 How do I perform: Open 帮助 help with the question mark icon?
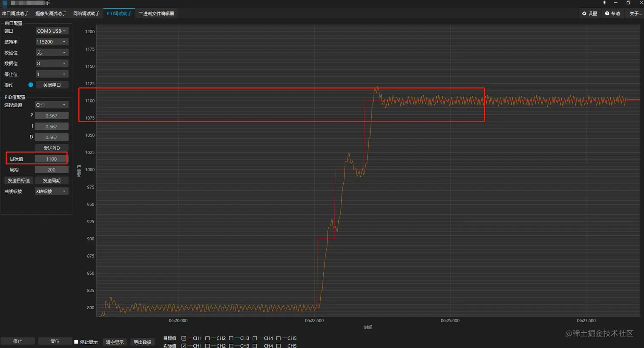(612, 14)
